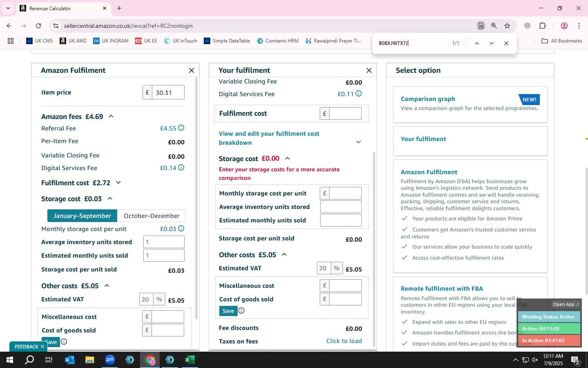Click the FEEDBACK button
Screen dimensions: 588x368
(x=29, y=346)
